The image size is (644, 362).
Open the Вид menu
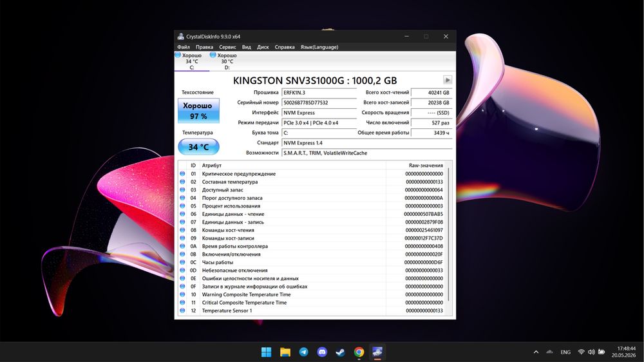(247, 47)
